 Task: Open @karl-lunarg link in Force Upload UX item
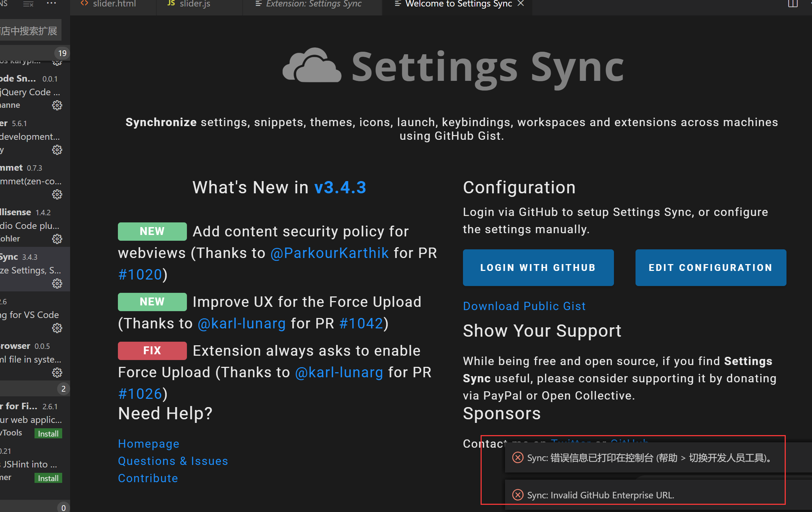tap(242, 323)
